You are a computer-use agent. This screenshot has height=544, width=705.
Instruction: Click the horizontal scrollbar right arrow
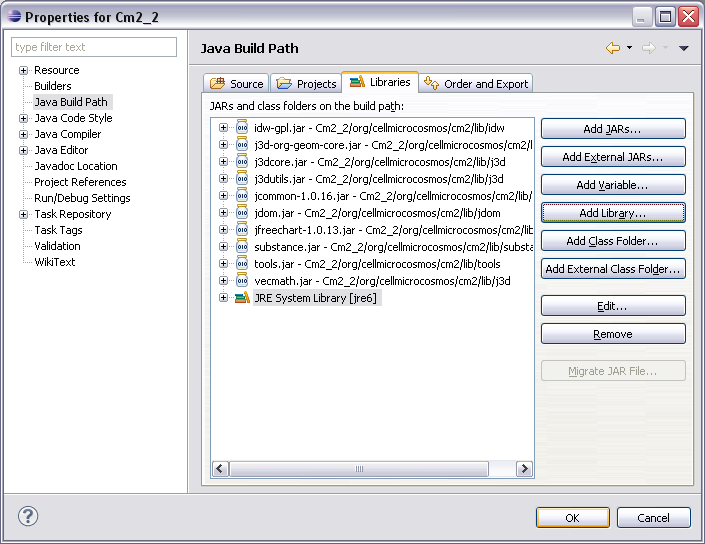coord(524,468)
